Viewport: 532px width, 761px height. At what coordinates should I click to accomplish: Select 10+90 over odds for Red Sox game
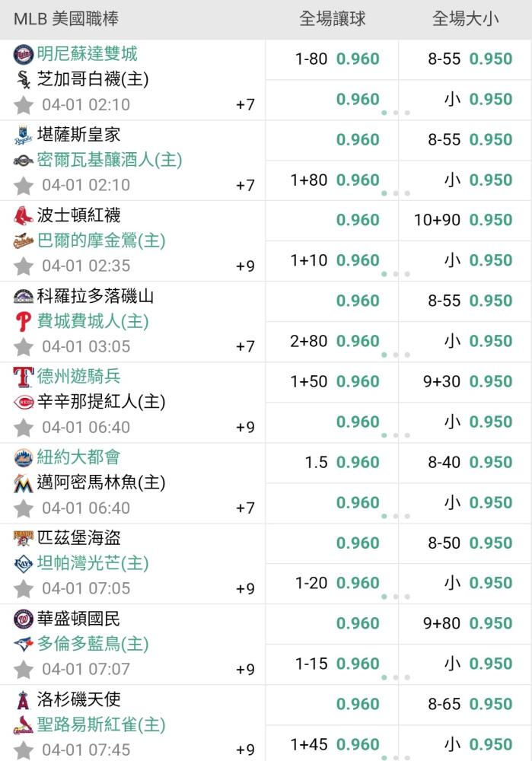(x=465, y=221)
